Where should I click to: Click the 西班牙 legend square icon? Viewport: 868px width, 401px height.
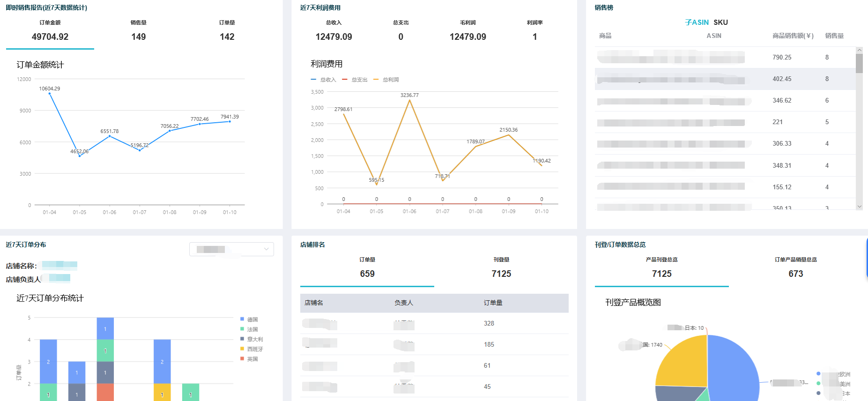pyautogui.click(x=242, y=349)
